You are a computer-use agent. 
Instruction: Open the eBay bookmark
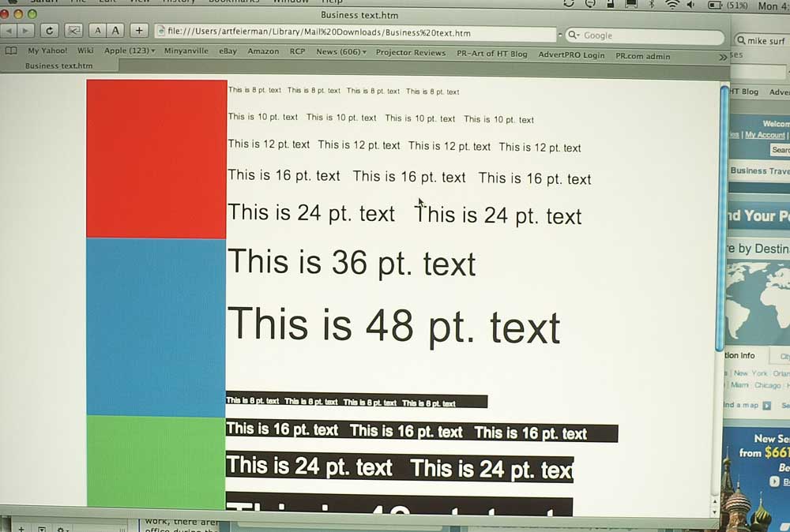(x=228, y=51)
